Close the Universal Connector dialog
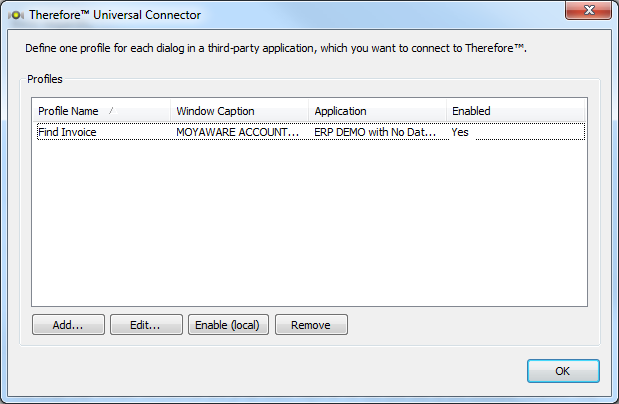The image size is (619, 404). pyautogui.click(x=588, y=13)
